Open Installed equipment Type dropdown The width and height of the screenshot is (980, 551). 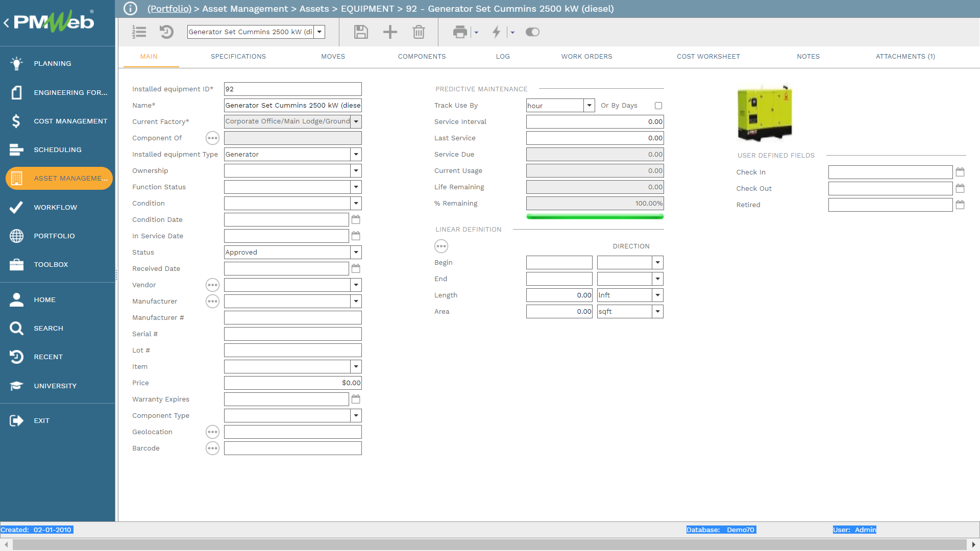pos(356,155)
